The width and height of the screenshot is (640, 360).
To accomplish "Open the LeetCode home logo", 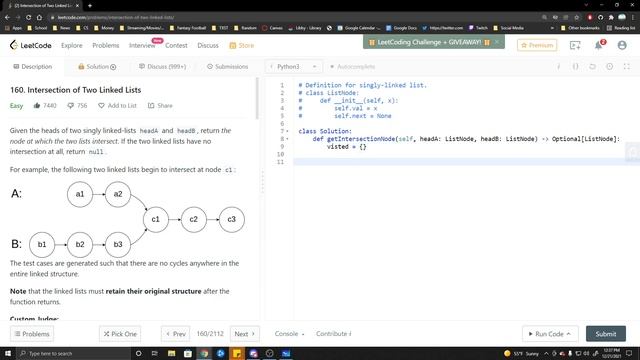I will pos(31,45).
